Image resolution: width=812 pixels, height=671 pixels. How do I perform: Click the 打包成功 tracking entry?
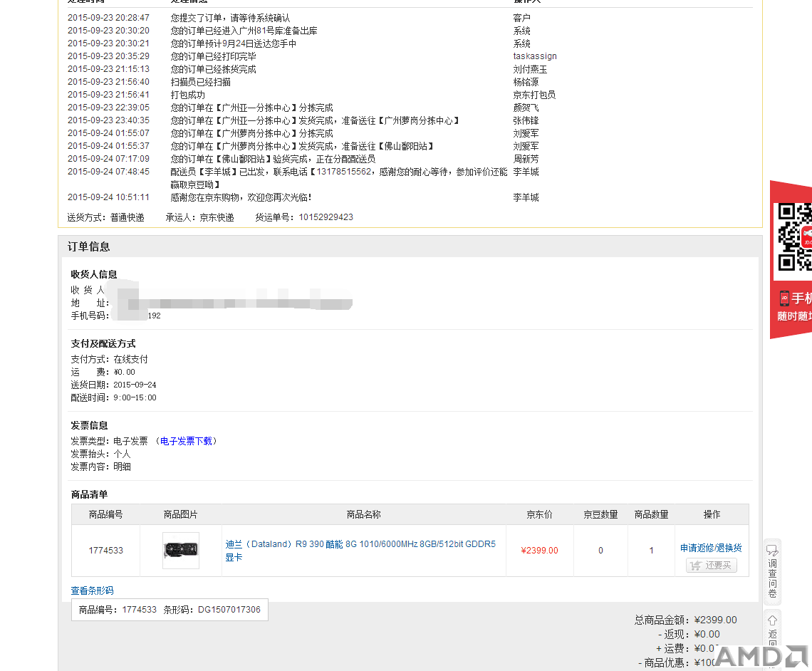tap(188, 95)
